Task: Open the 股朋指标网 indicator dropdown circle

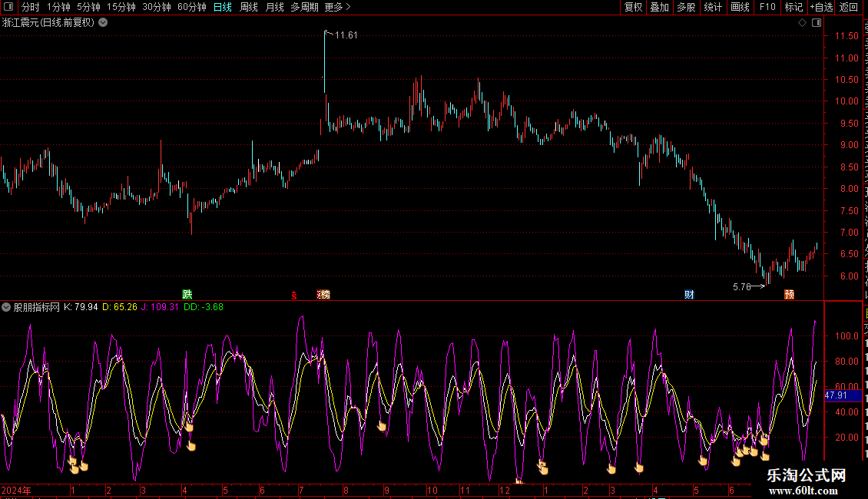Action: tap(6, 307)
